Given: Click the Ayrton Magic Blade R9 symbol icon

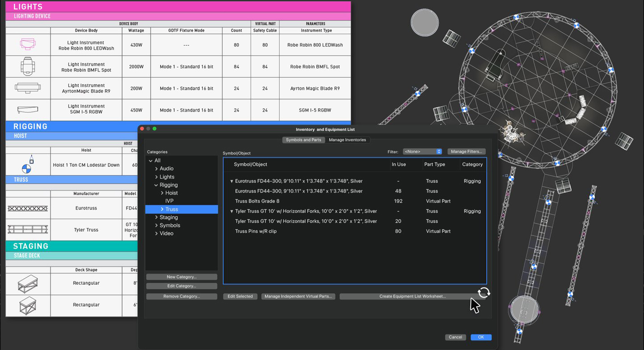Looking at the screenshot, I should [x=28, y=88].
